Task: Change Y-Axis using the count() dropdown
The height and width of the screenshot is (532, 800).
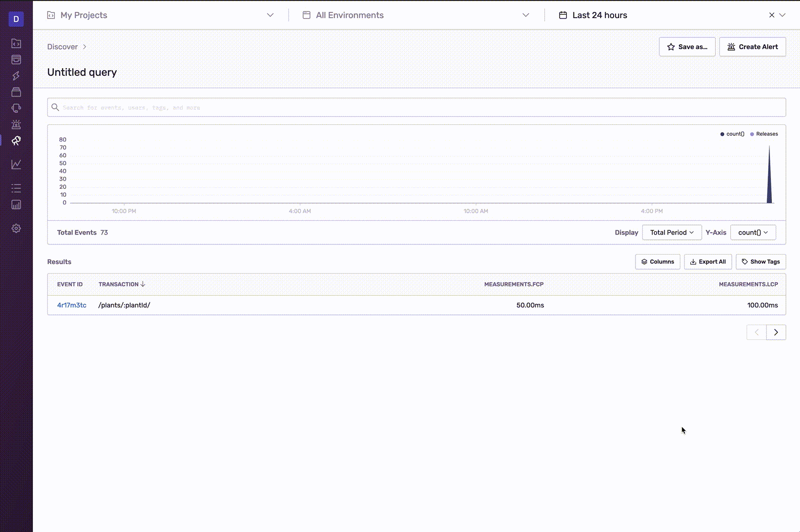Action: (x=752, y=232)
